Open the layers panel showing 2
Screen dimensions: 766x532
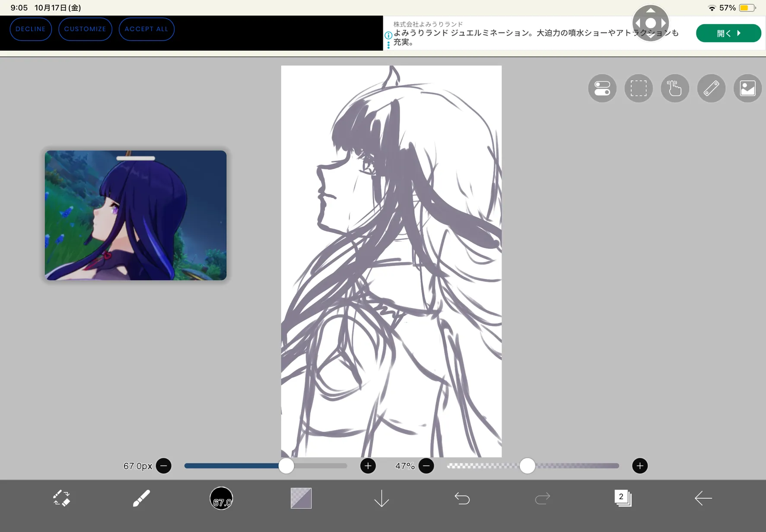tap(623, 498)
